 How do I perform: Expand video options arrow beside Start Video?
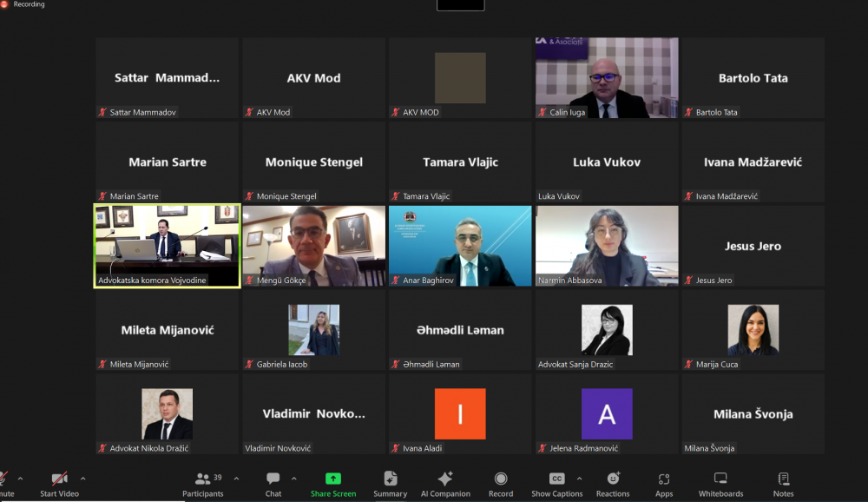pos(83,479)
